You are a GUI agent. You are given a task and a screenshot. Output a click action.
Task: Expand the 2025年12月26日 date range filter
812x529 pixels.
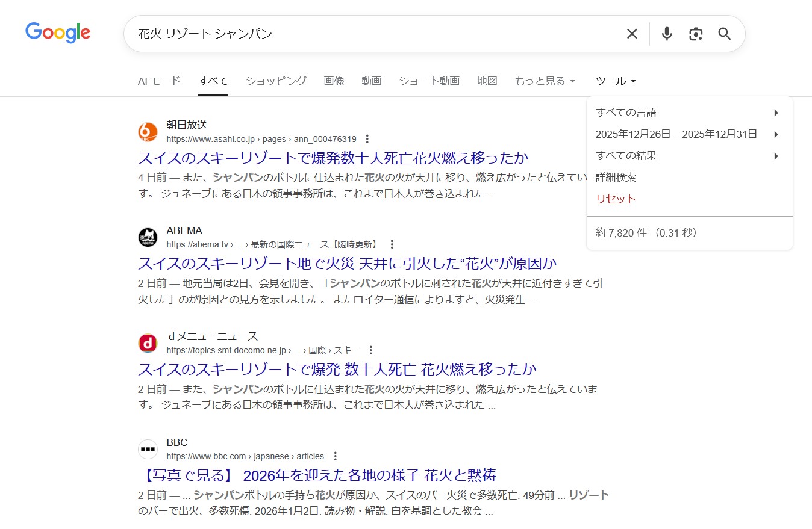click(688, 134)
